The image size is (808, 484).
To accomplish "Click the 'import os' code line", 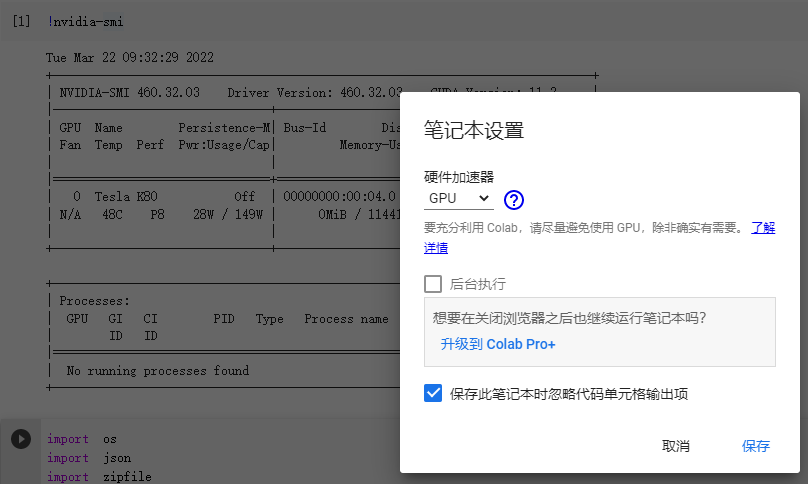I will pyautogui.click(x=82, y=439).
